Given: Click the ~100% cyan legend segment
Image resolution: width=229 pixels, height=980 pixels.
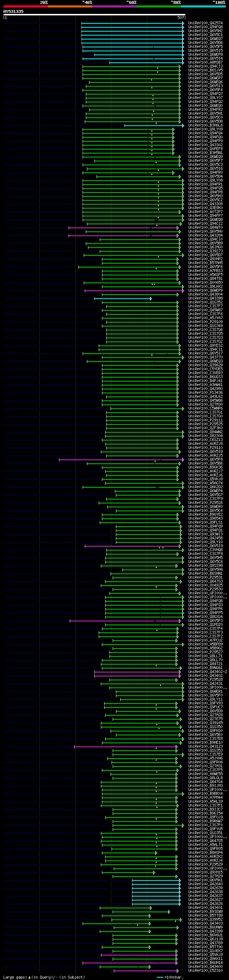Looking at the screenshot, I should coord(203,6).
